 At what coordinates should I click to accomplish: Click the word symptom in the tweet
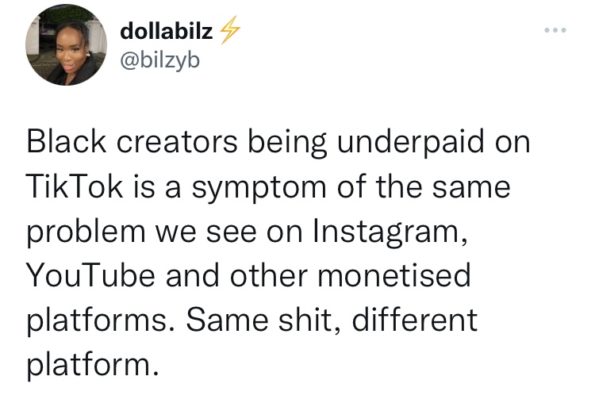(x=258, y=188)
